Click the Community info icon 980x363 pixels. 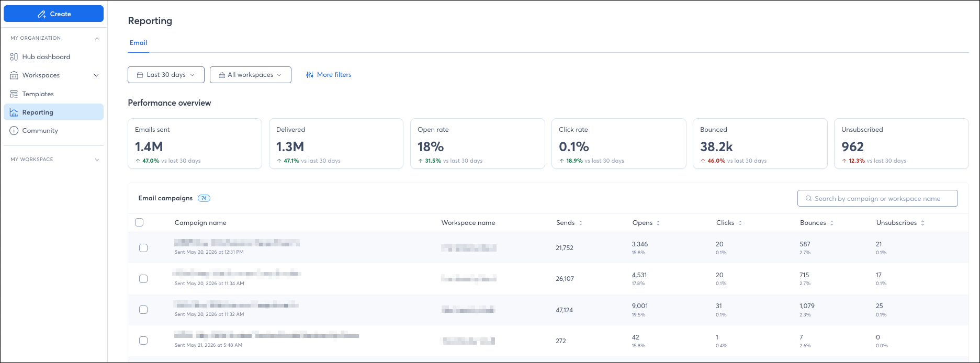pos(14,131)
